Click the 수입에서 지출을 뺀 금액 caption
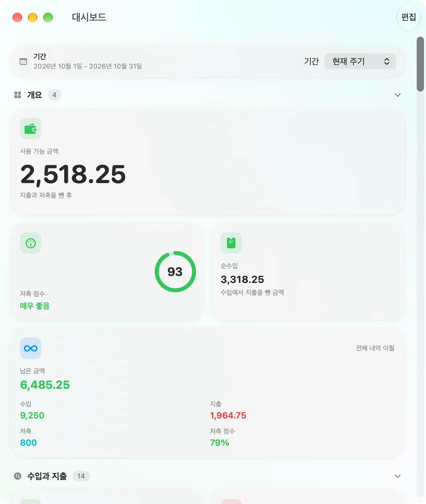 252,292
